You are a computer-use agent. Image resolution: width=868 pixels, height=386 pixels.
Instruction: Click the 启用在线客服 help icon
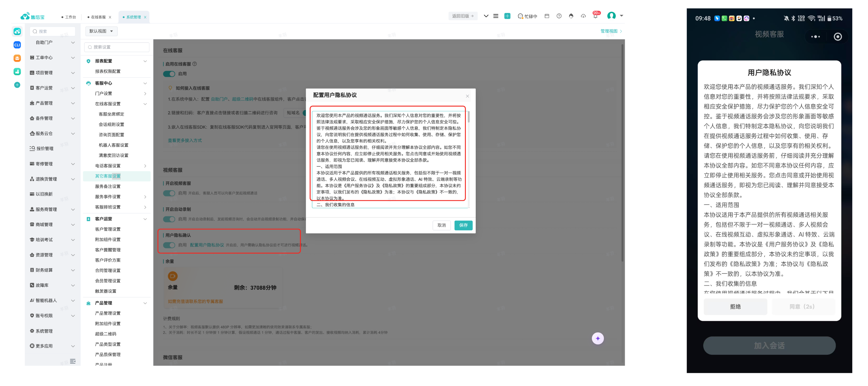click(x=194, y=64)
